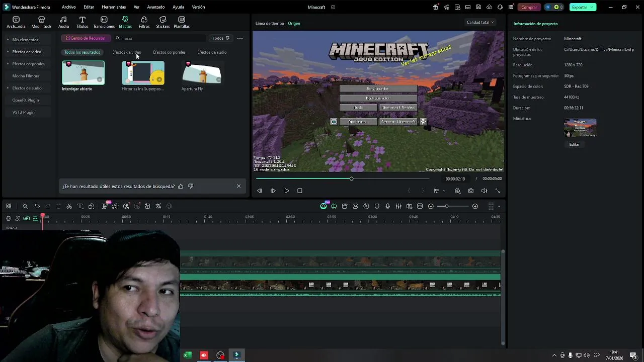Click the preview volume speaker icon
The width and height of the screenshot is (644, 362).
pos(485,191)
